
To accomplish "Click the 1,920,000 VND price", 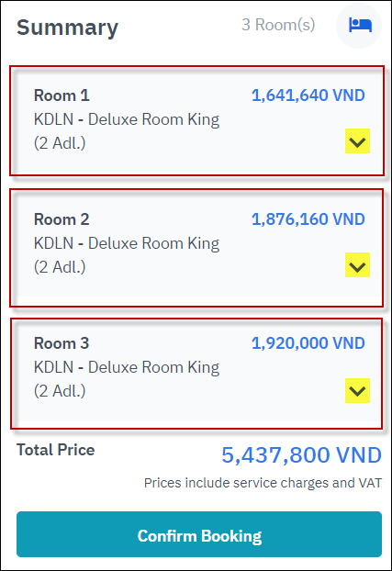I will point(308,343).
